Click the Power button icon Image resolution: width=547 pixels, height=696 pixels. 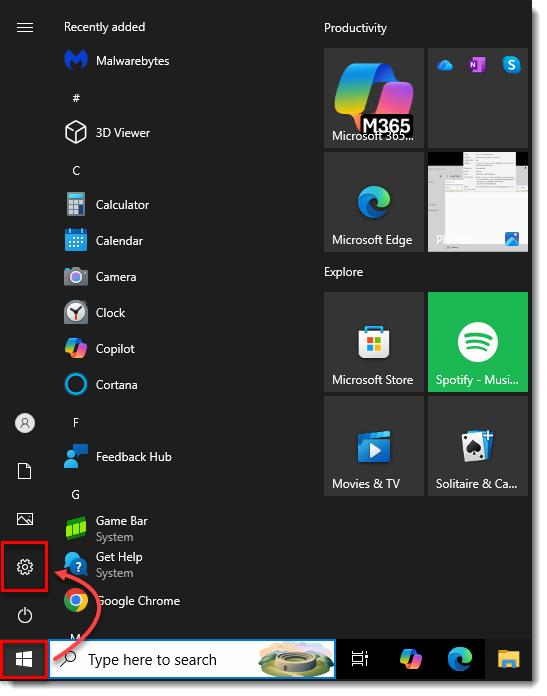click(25, 615)
